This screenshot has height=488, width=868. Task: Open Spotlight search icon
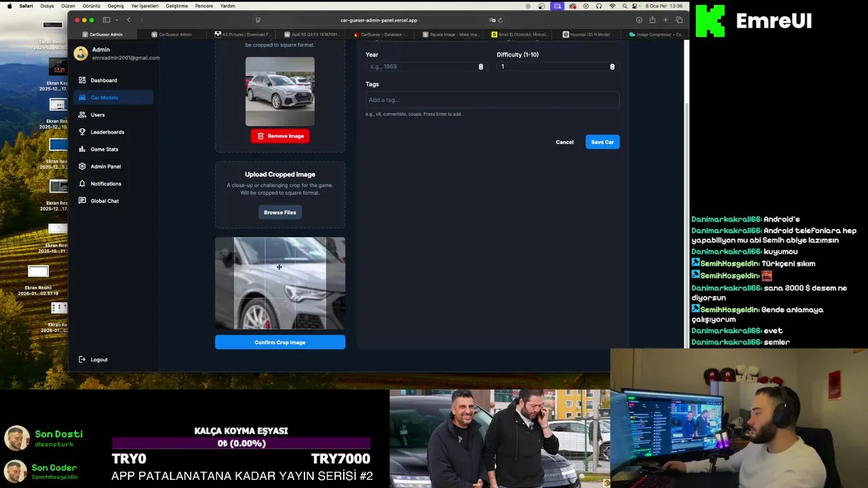tap(625, 6)
